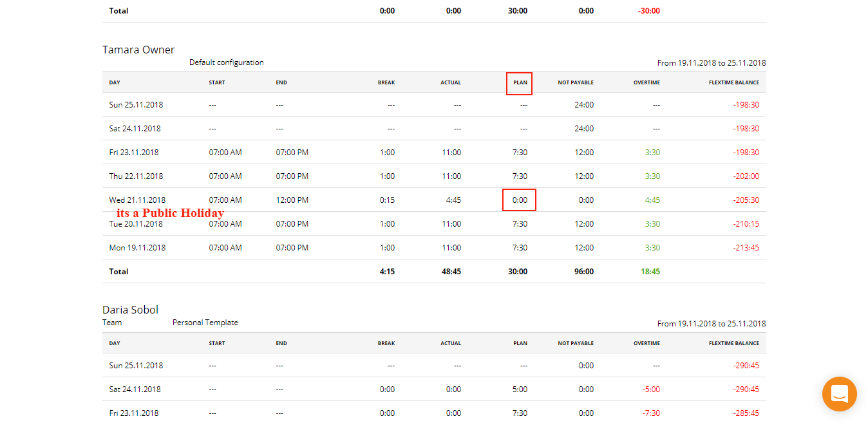The image size is (868, 423).
Task: Click the red -5:00 overtime in Daria's table
Action: coord(651,389)
